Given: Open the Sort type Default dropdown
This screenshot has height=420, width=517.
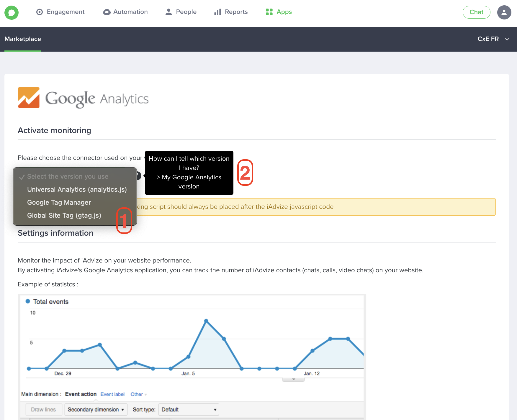Looking at the screenshot, I should click(189, 409).
